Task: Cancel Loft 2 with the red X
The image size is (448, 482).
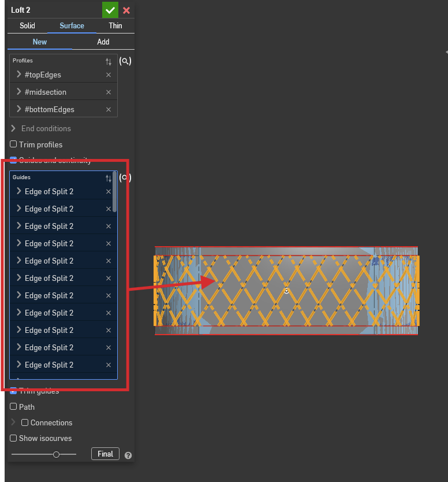Action: pyautogui.click(x=126, y=10)
